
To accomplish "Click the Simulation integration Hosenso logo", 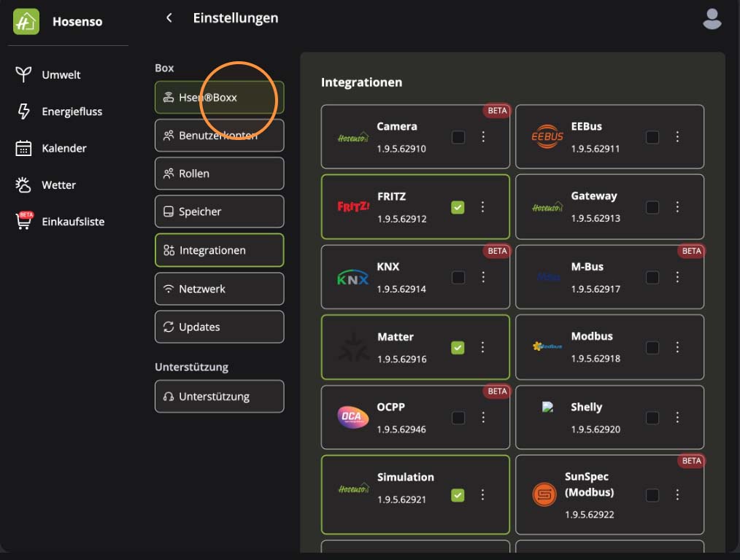I will click(x=353, y=489).
